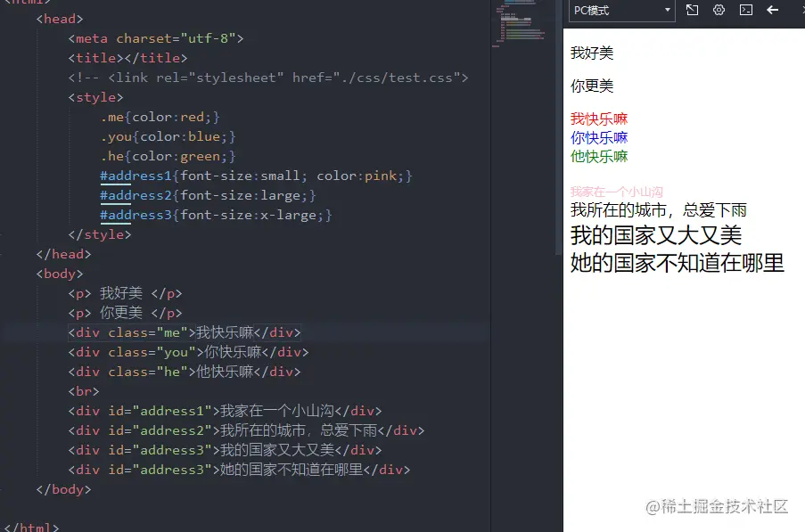
Task: Click the .me{color:red;} rule
Action: [x=160, y=117]
